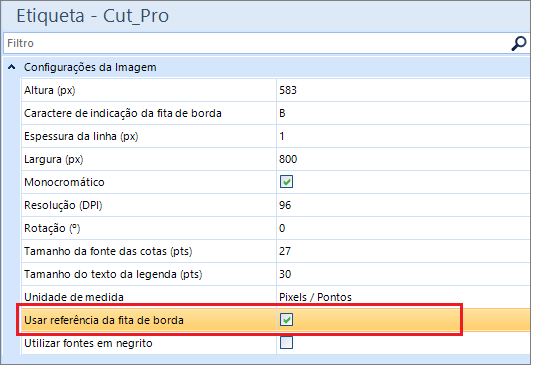
Task: Uncheck Usar referência da fita de borda
Action: coord(286,320)
